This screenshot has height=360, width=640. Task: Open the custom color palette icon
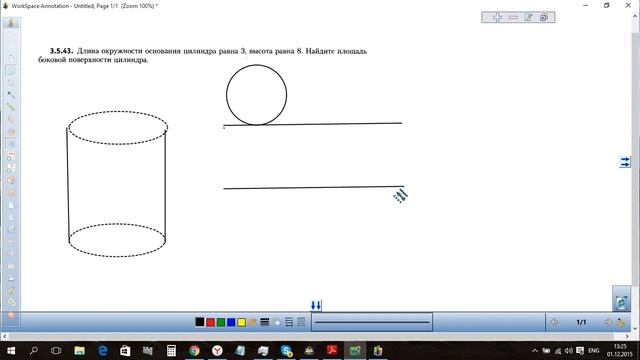tap(253, 322)
